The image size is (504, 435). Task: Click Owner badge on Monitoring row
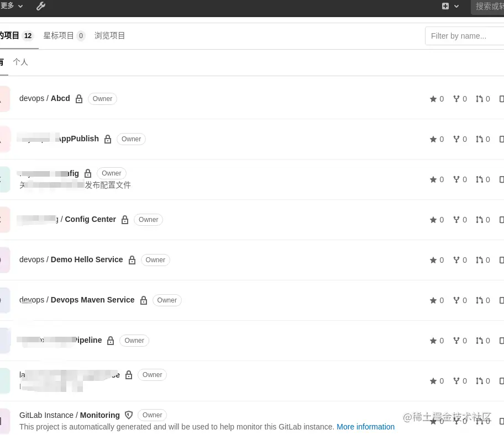(153, 415)
